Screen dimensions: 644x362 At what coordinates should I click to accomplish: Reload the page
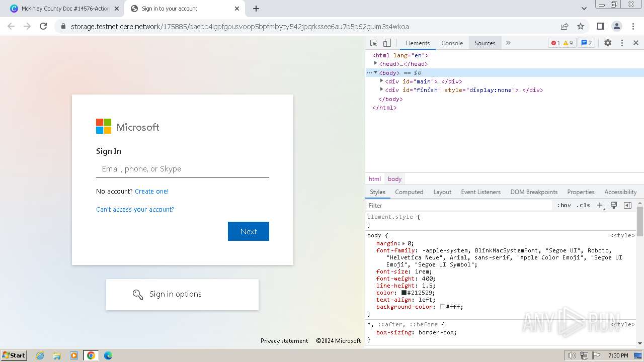[43, 26]
